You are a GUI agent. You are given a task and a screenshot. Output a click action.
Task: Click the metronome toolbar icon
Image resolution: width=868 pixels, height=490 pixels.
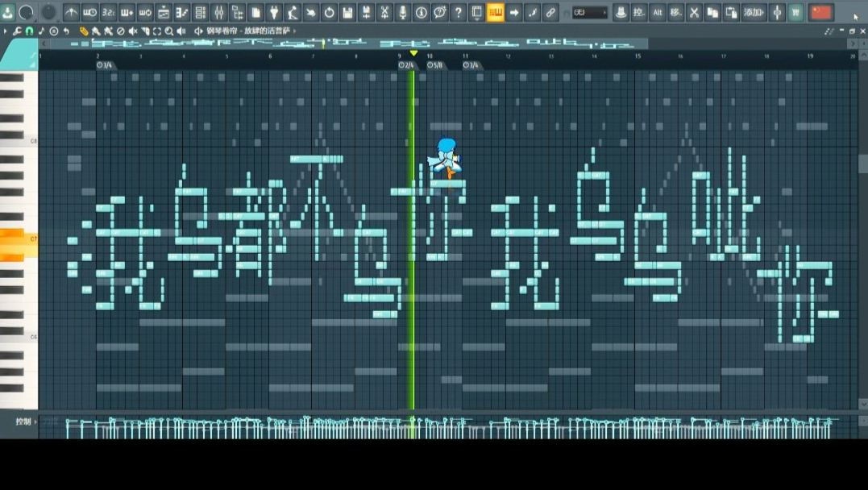72,12
